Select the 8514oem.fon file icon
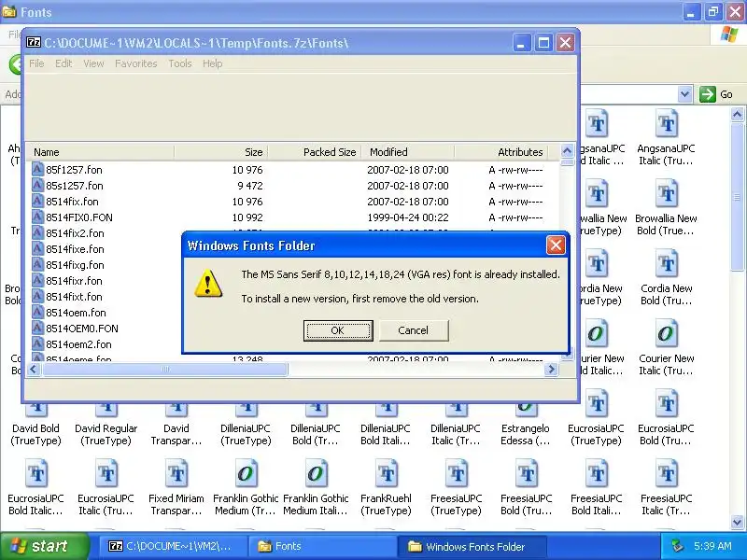This screenshot has height=560, width=747. (38, 313)
